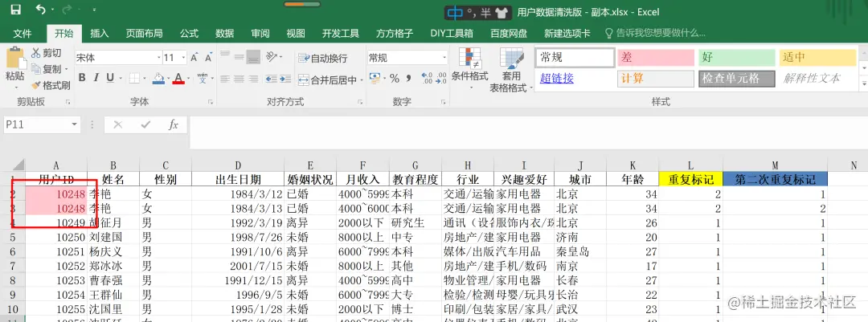Click the wén phonetic guide icon
Image resolution: width=868 pixels, height=322 pixels.
coord(202,77)
